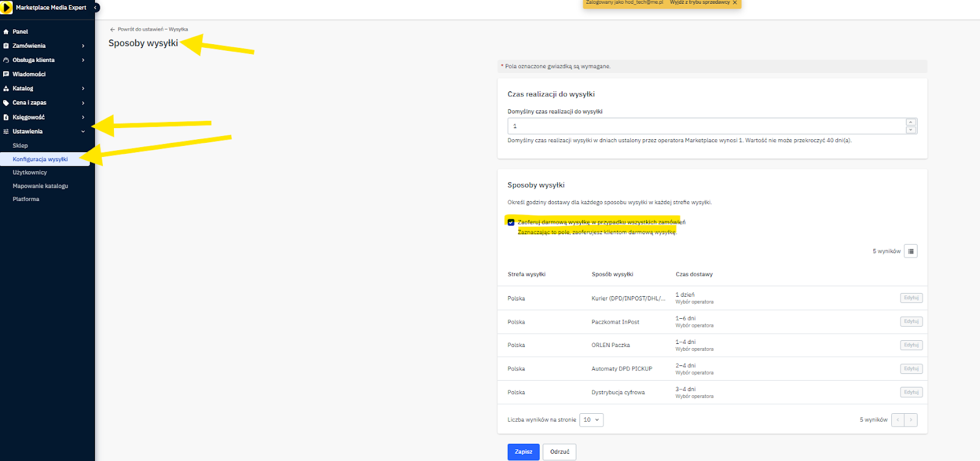Screen dimensions: 980x461
Task: Click the back arrow to shipping settings
Action: (x=112, y=29)
